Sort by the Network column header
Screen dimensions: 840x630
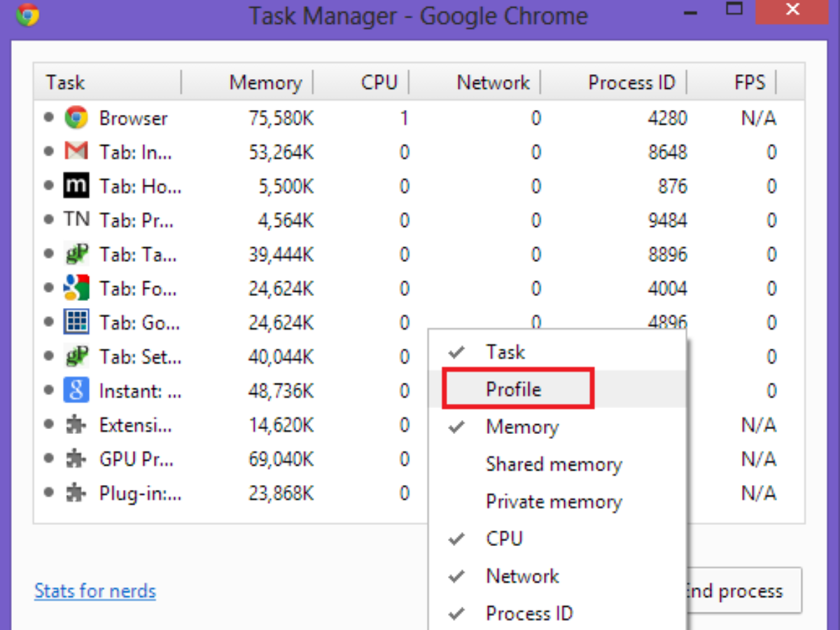click(x=475, y=83)
